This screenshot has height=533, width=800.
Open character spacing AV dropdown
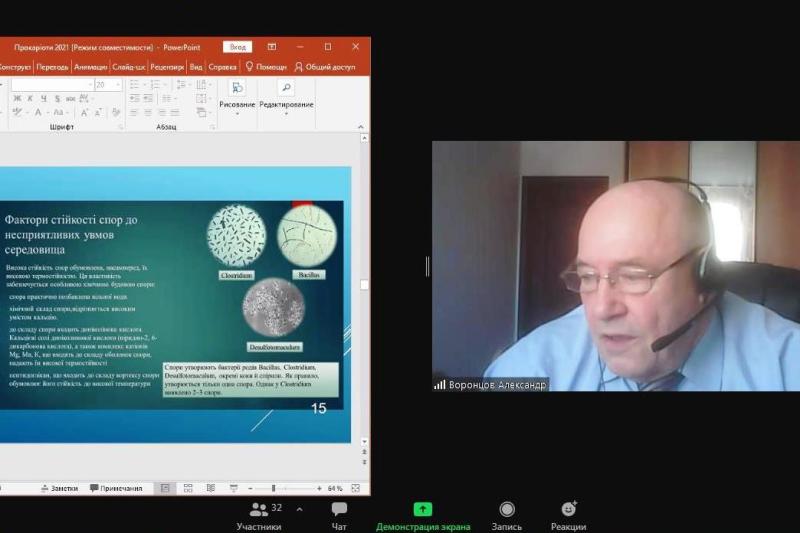tap(86, 98)
